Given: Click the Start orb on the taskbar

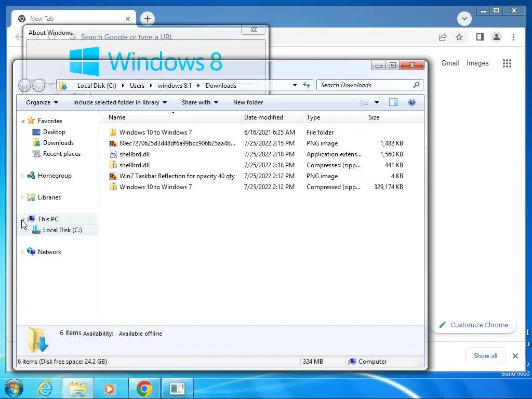Looking at the screenshot, I should [x=14, y=388].
